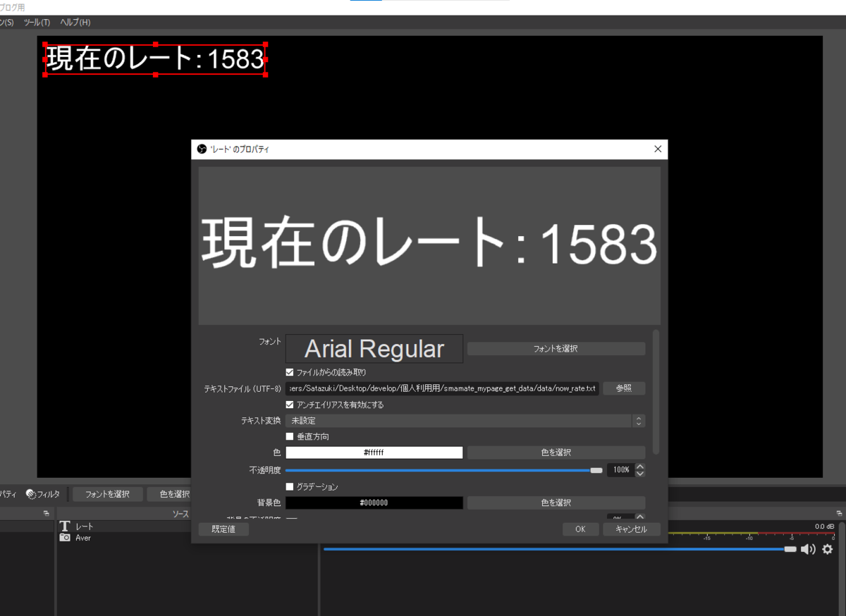
Task: Click the audio mixer vertical scrollbar
Action: [841, 567]
